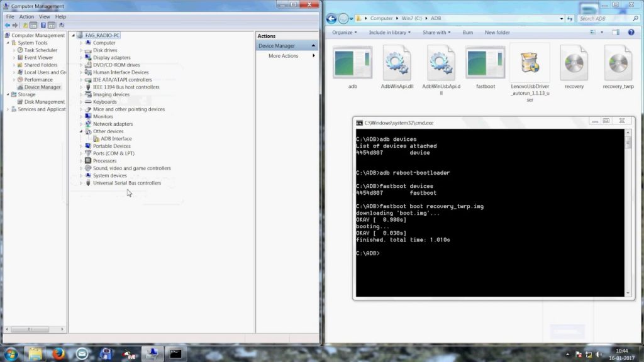The height and width of the screenshot is (362, 644).
Task: Launch Firefox from the taskbar
Action: point(58,354)
